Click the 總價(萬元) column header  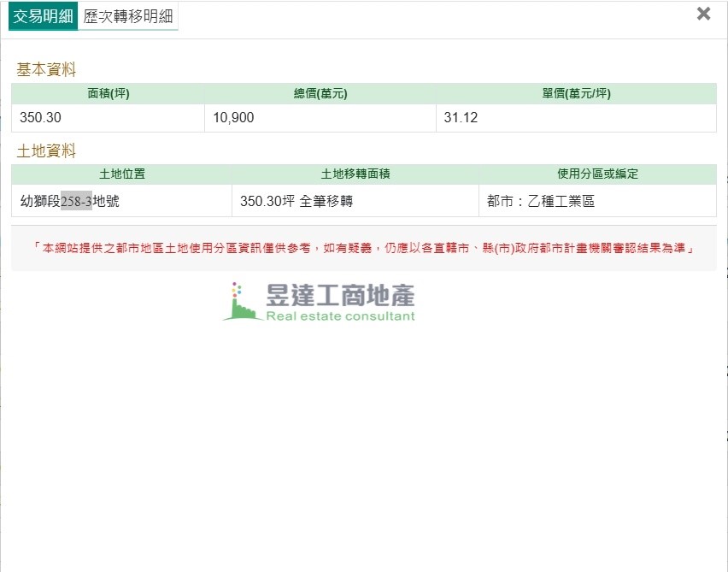coord(320,94)
